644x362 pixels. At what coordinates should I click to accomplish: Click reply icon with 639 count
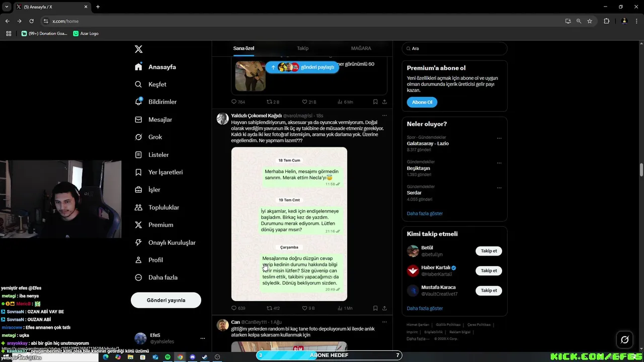[x=234, y=308]
